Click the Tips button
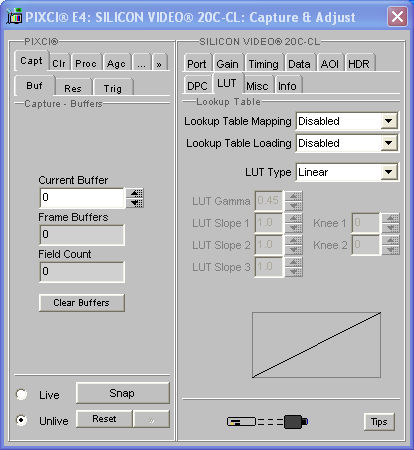 [x=379, y=422]
